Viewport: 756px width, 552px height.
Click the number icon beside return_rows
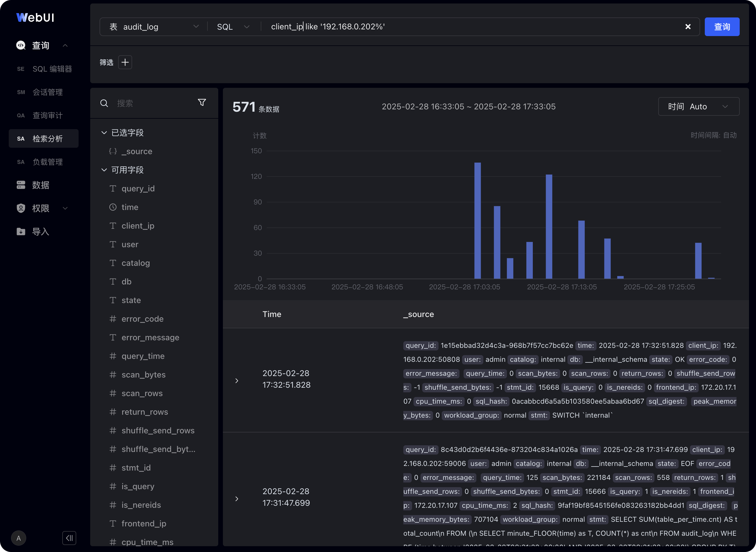[x=113, y=412]
